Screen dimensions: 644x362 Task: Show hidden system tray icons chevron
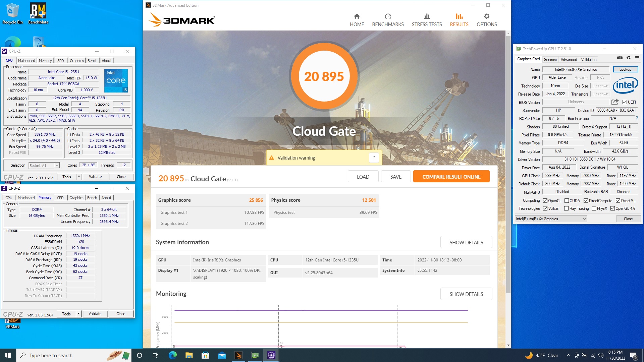pos(568,355)
